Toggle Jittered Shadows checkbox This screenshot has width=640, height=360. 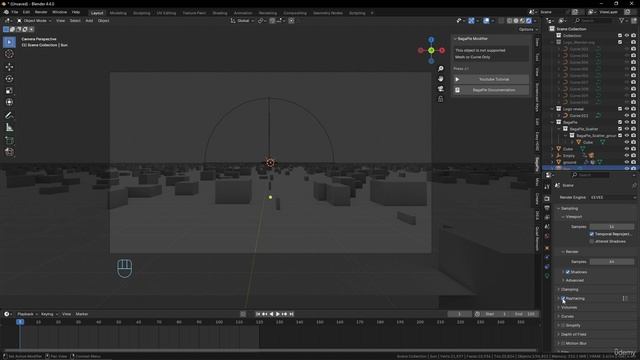tap(591, 241)
